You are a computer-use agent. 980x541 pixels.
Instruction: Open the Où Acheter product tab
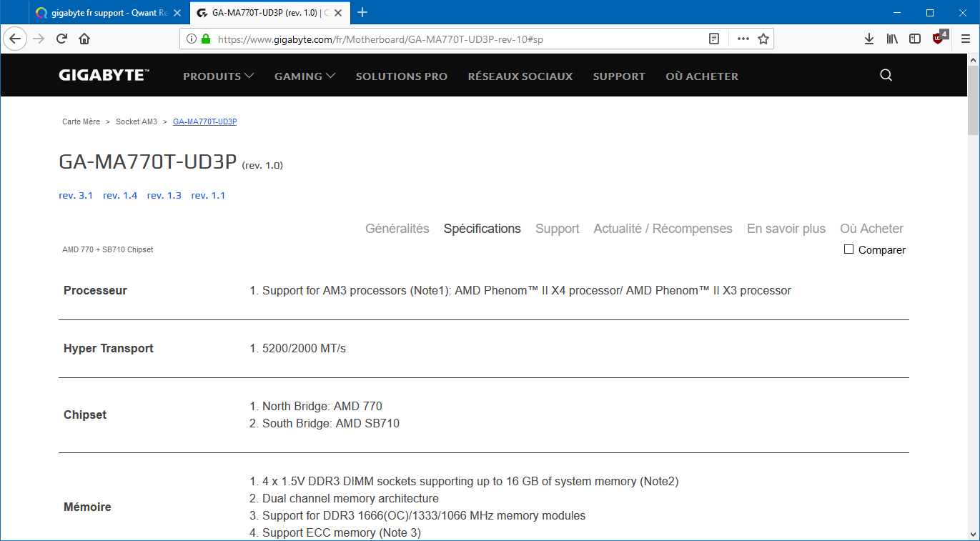872,229
